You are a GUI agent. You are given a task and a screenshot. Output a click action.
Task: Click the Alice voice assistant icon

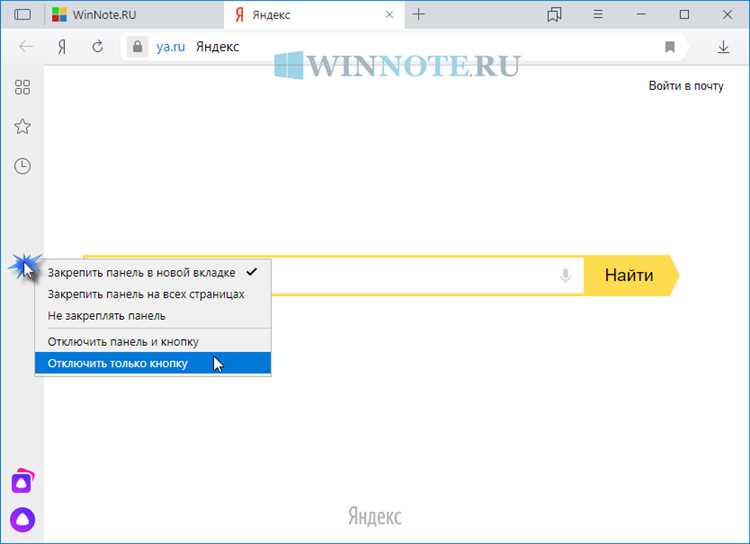tap(22, 518)
